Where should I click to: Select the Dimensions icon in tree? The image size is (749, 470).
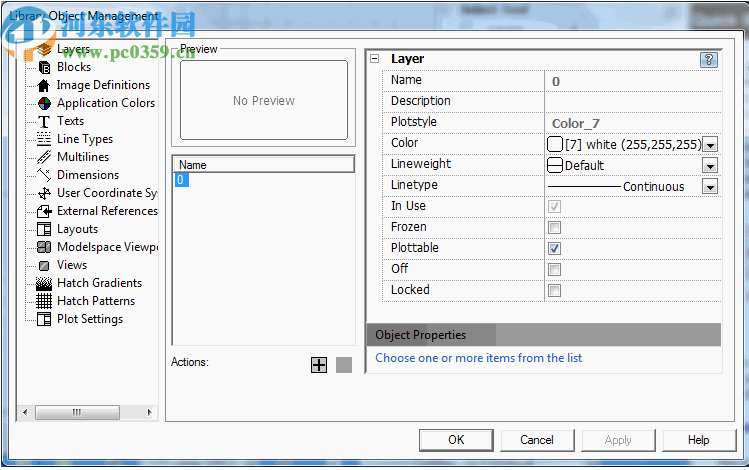tap(44, 175)
